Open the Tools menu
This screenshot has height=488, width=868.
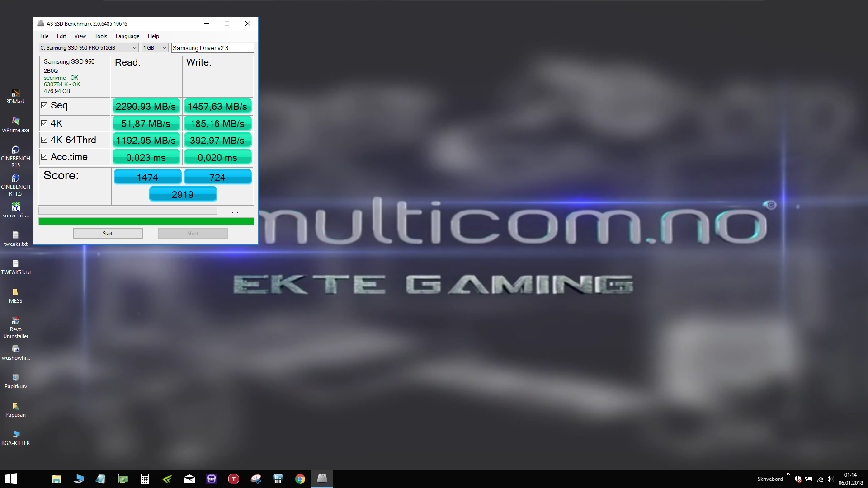(101, 36)
